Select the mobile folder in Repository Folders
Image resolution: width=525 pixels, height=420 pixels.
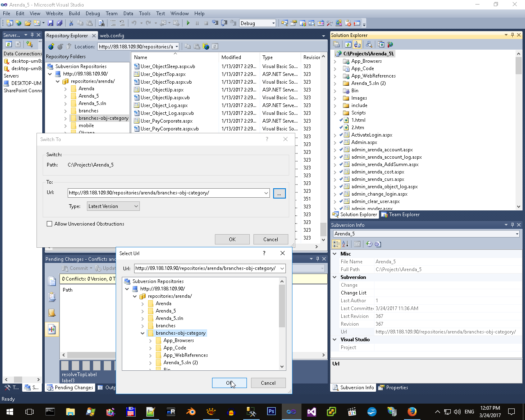pos(86,126)
